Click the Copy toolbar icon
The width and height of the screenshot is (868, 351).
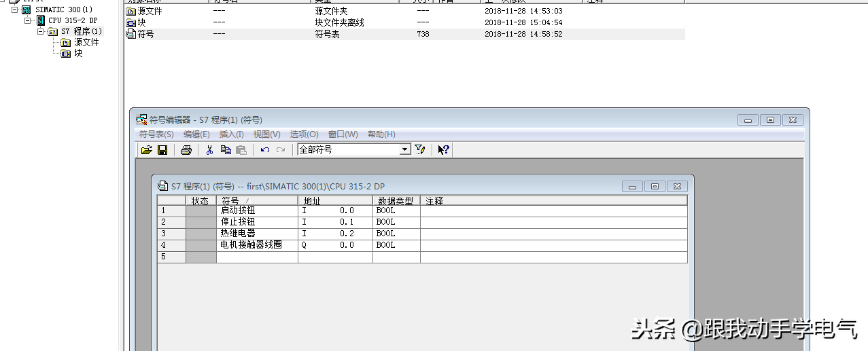click(x=226, y=150)
